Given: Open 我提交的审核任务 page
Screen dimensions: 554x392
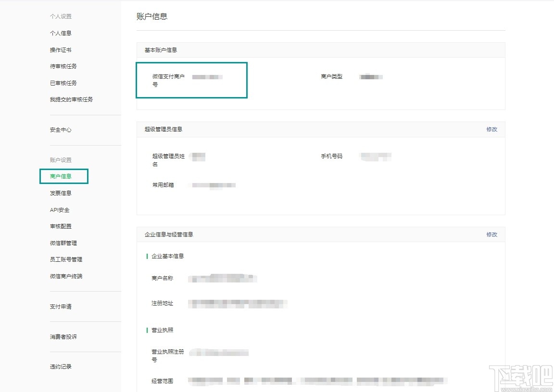Looking at the screenshot, I should pyautogui.click(x=70, y=99).
